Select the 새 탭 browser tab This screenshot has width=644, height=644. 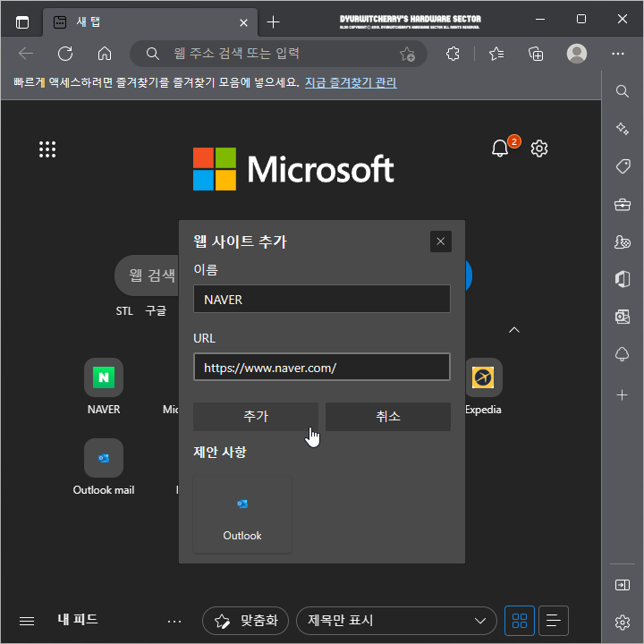[x=150, y=21]
